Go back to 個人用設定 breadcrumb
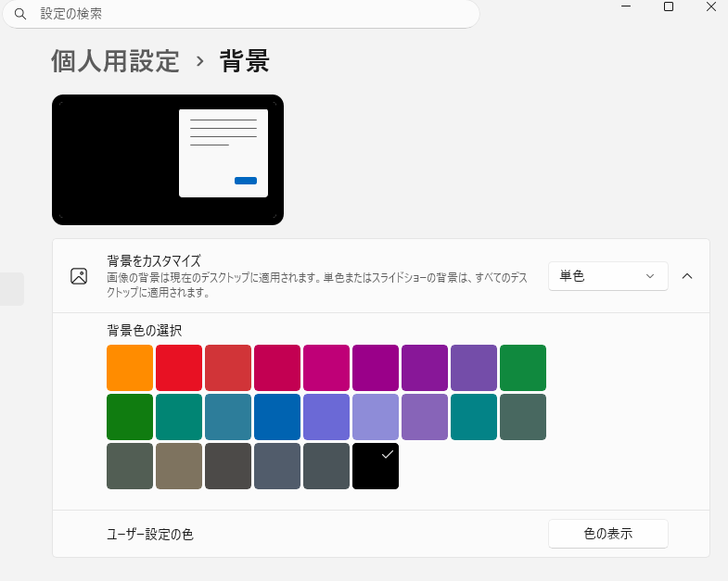Image resolution: width=728 pixels, height=581 pixels. point(115,61)
